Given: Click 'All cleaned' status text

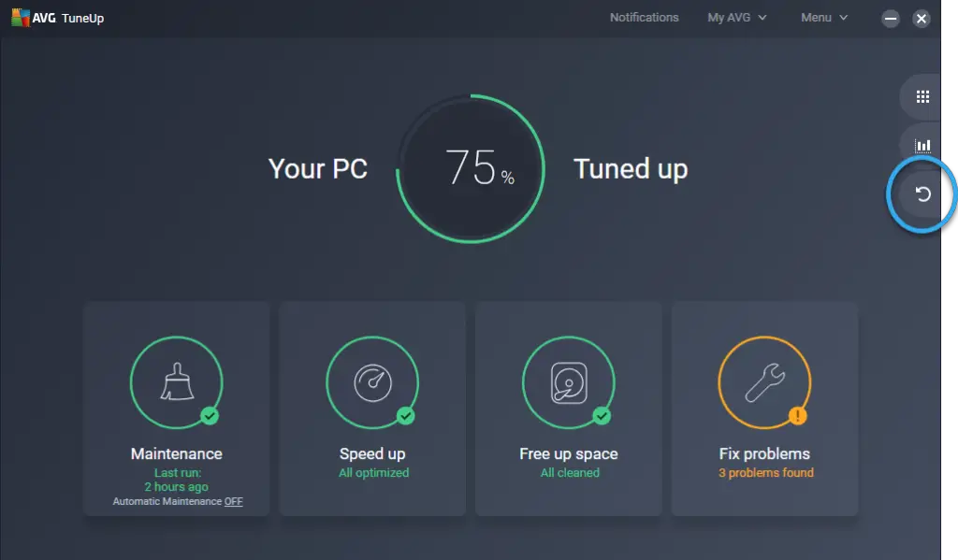Looking at the screenshot, I should tap(570, 473).
